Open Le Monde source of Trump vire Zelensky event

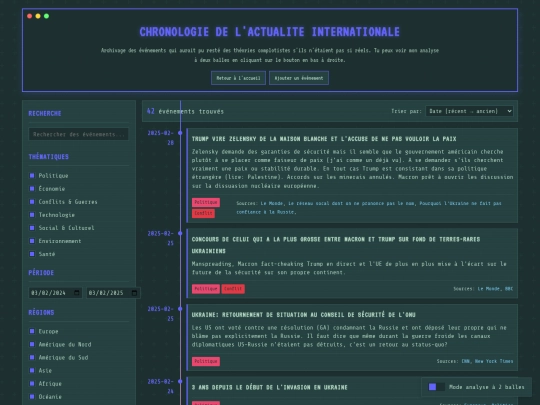pyautogui.click(x=271, y=204)
